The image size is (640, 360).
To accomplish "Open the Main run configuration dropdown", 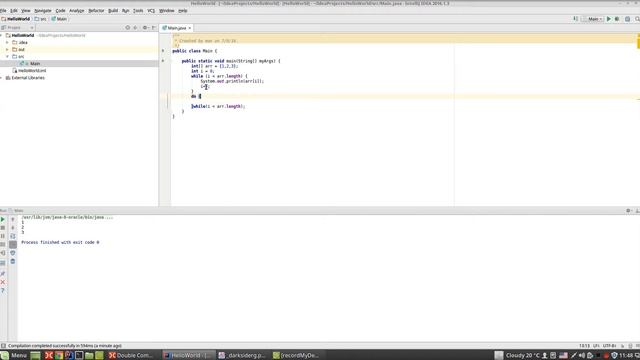I will [593, 19].
